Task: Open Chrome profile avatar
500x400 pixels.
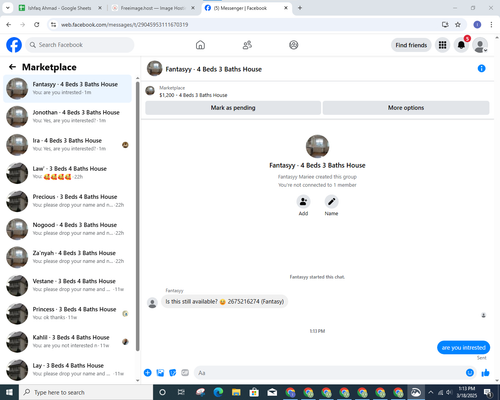Action: coord(477,24)
